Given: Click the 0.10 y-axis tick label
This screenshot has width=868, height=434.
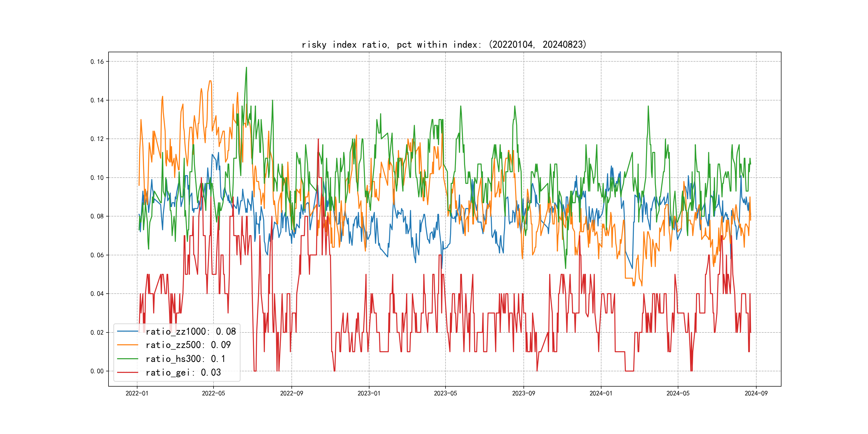Looking at the screenshot, I should [x=97, y=178].
